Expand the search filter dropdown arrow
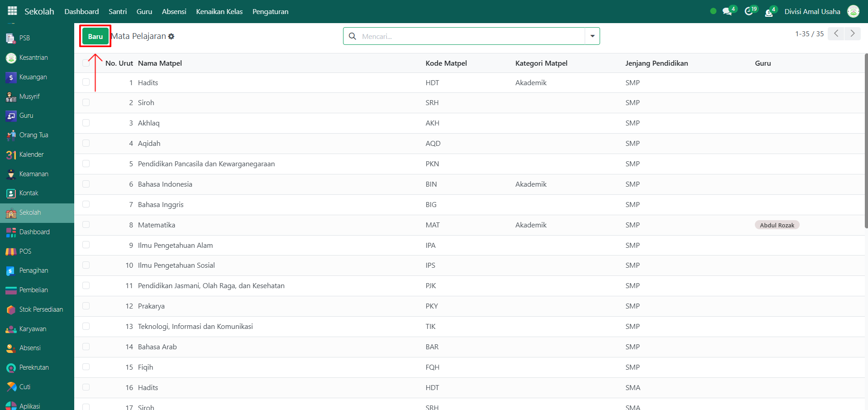 pyautogui.click(x=592, y=36)
